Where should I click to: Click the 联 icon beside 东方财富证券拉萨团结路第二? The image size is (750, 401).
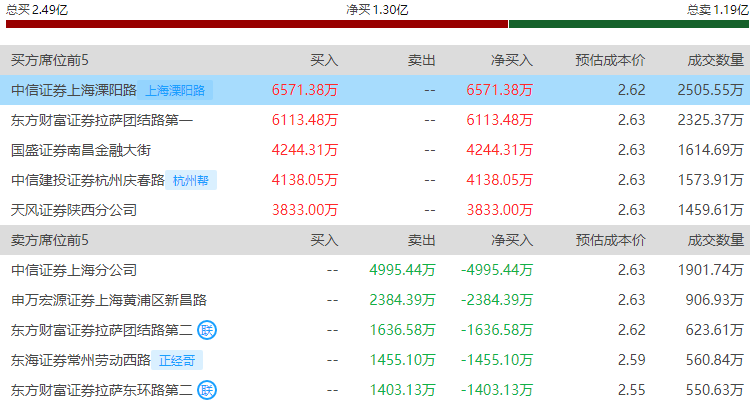pos(207,330)
